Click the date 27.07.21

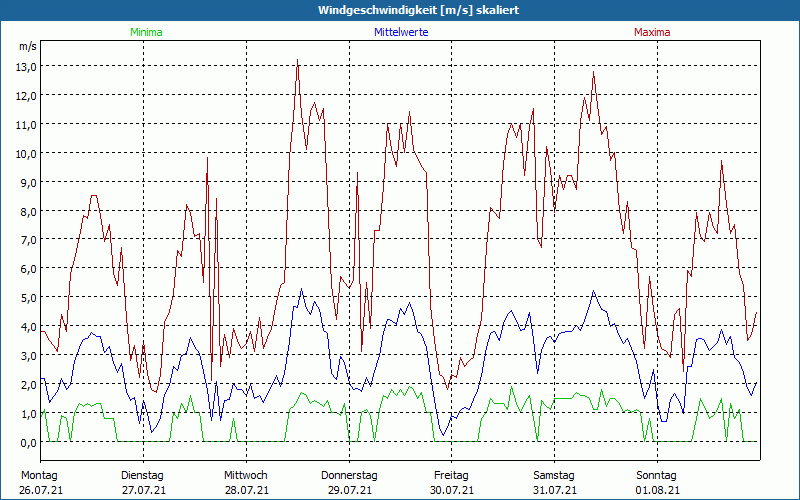click(x=144, y=490)
